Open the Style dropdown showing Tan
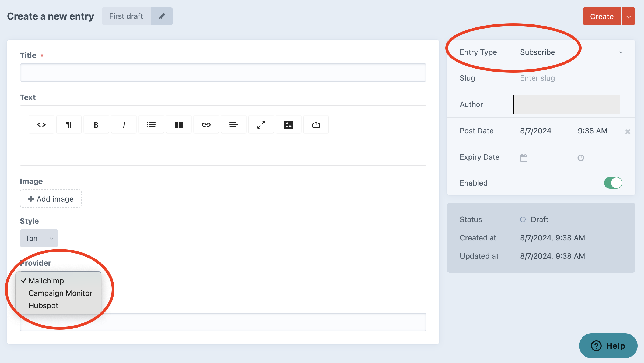 pyautogui.click(x=39, y=238)
